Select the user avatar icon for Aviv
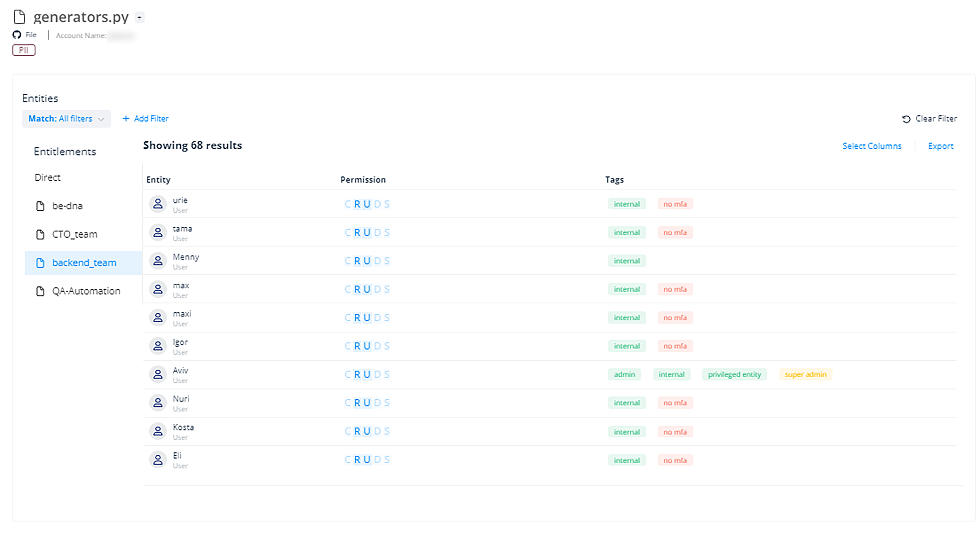 (157, 374)
